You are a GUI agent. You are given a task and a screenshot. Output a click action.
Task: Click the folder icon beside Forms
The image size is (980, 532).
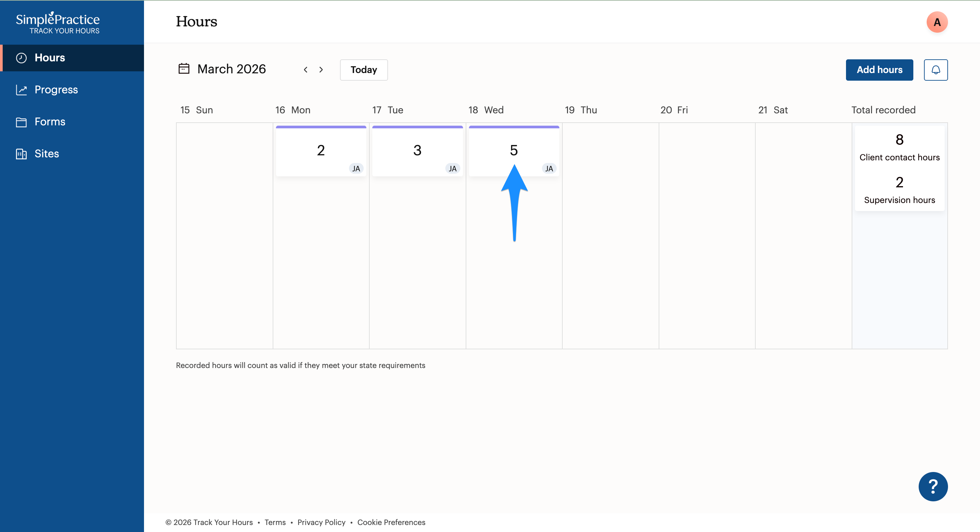tap(21, 122)
